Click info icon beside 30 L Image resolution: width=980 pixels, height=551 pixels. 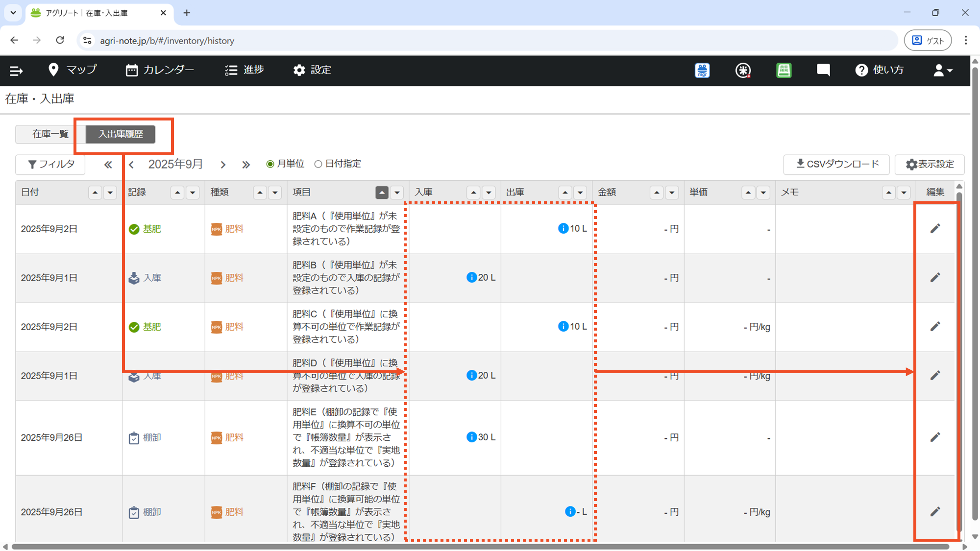(x=471, y=437)
